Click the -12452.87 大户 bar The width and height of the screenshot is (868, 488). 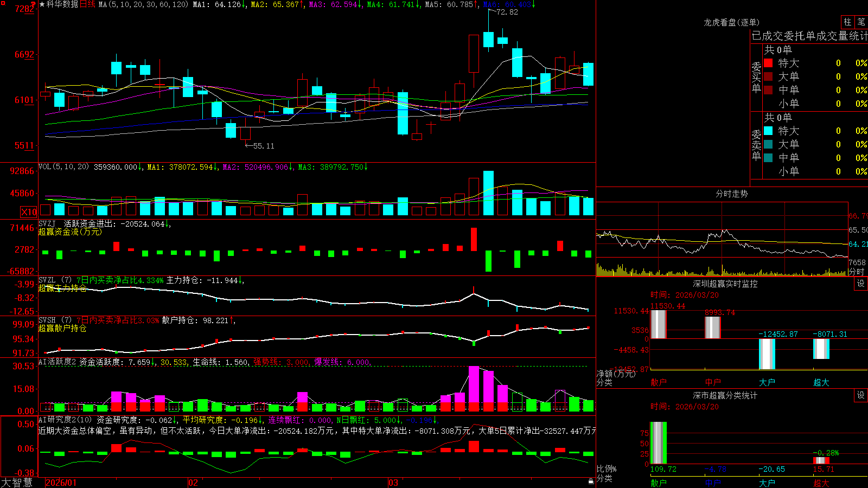[x=767, y=354]
